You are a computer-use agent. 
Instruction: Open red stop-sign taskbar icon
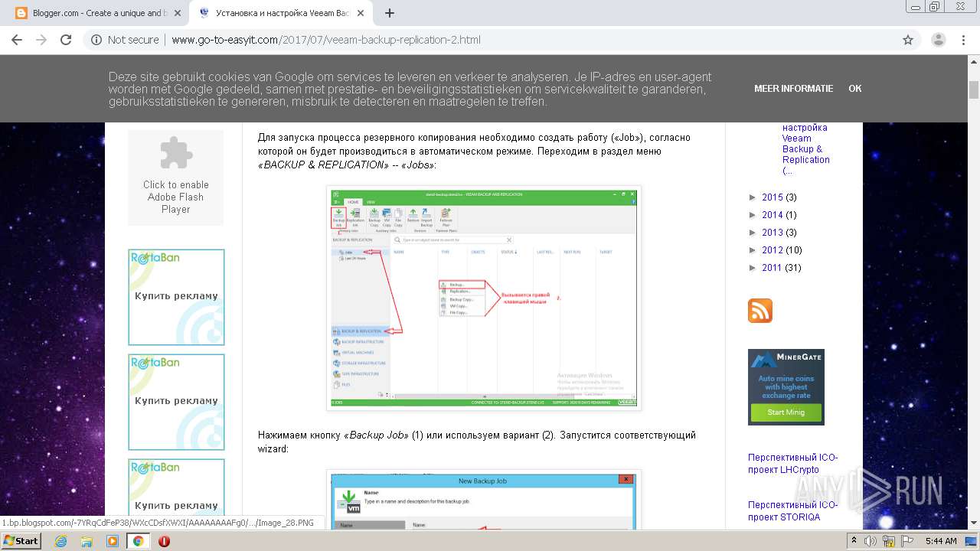point(164,541)
